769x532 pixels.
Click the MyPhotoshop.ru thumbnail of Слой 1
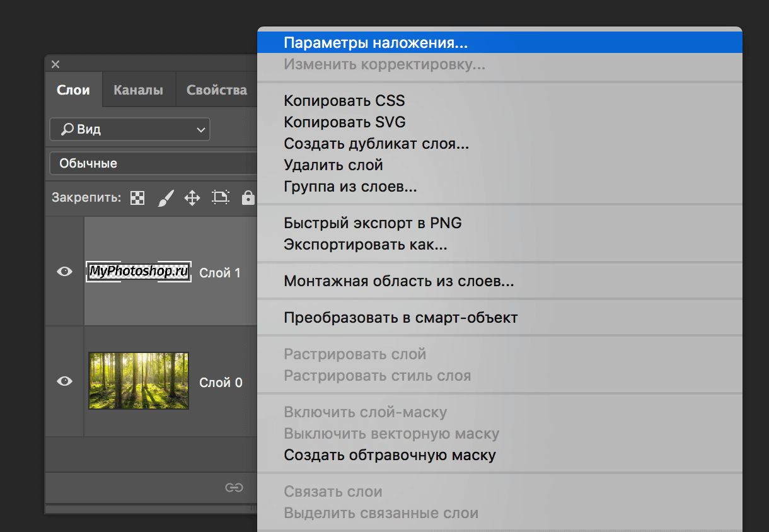click(x=139, y=272)
